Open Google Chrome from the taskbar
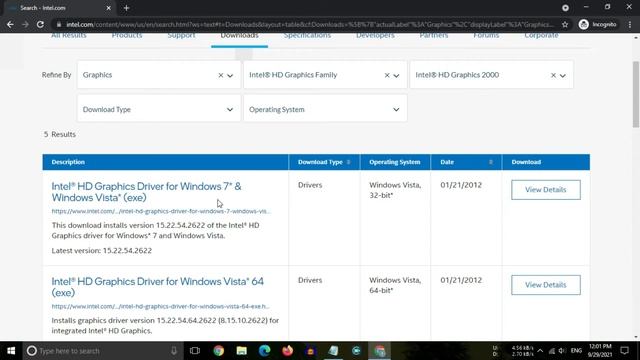The height and width of the screenshot is (360, 640). click(x=219, y=351)
